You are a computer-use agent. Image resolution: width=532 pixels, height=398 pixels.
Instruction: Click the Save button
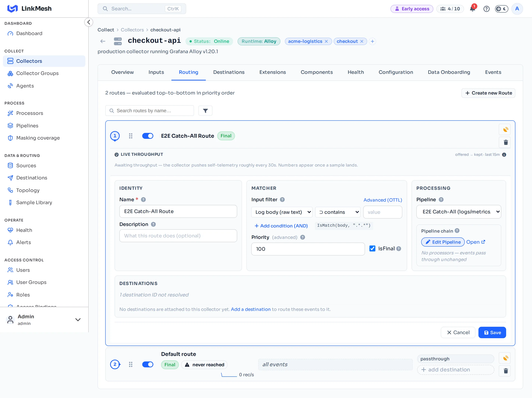(492, 332)
